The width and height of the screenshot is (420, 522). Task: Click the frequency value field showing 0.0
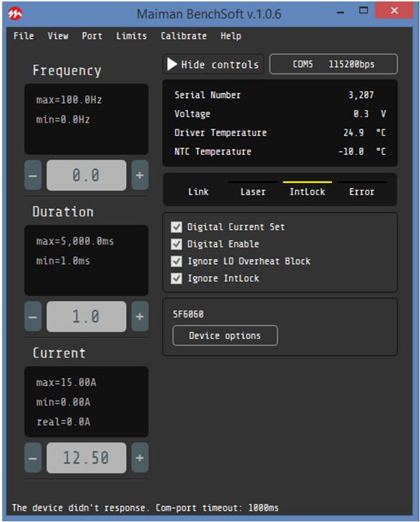click(x=87, y=175)
